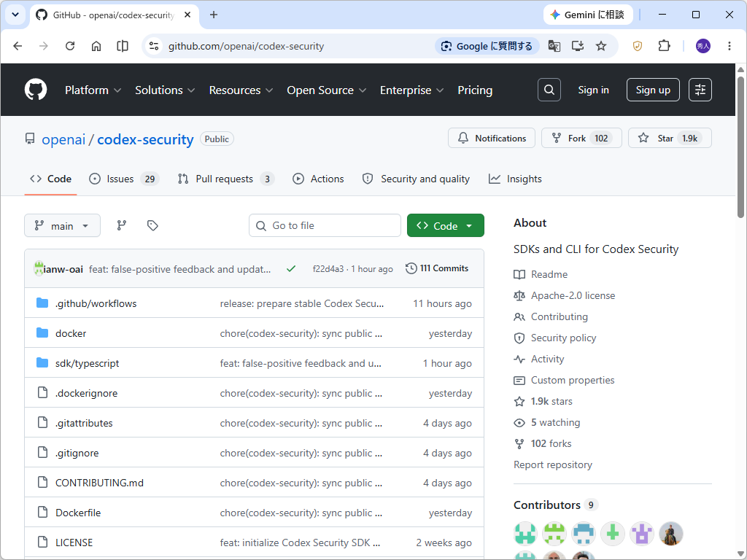This screenshot has width=747, height=560.
Task: Click install app icon in address bar
Action: 578,46
